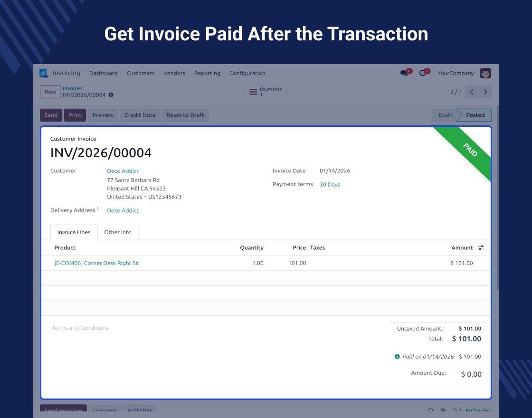Open the activities clock icon
This screenshot has width=532, height=418.
tap(423, 73)
